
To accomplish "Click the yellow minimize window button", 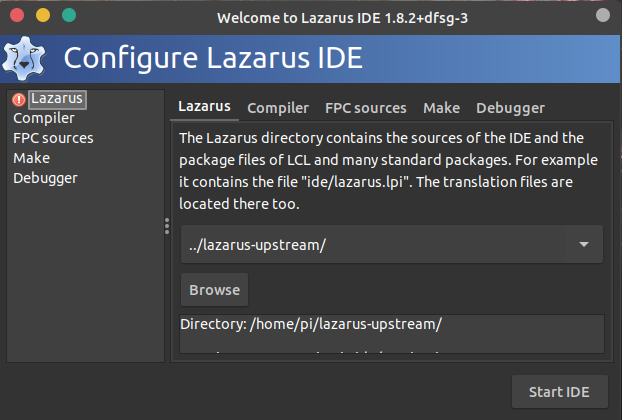I will (x=43, y=15).
